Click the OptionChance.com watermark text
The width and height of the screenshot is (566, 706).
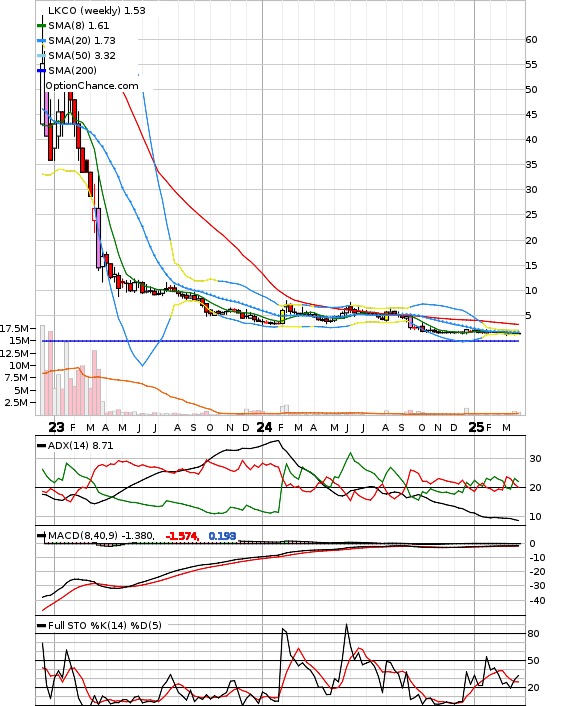coord(92,86)
